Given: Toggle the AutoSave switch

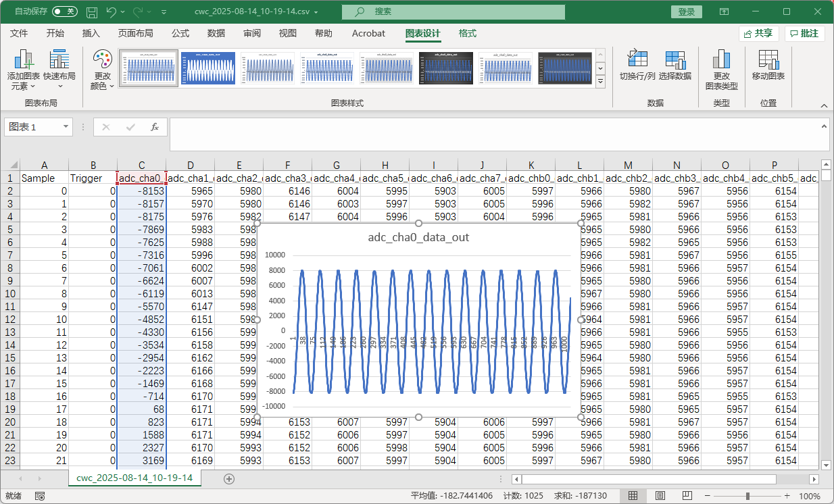Looking at the screenshot, I should (64, 11).
